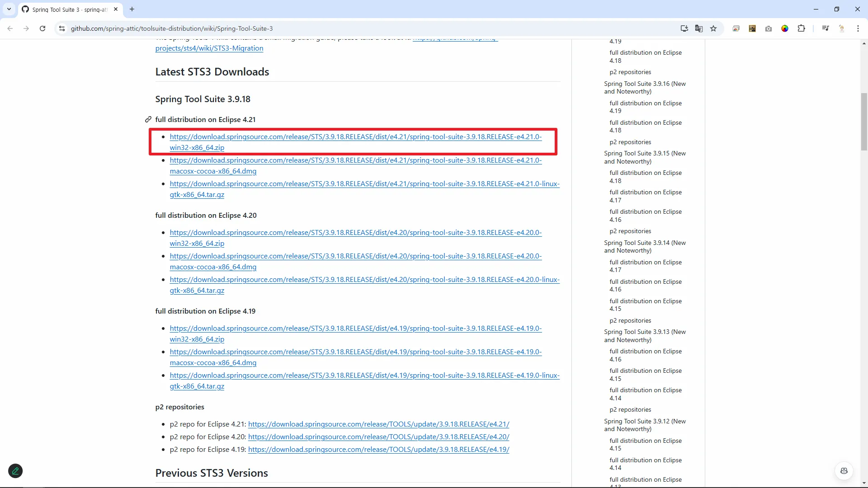Click the anchor link icon beside Eclipse 4.21 heading

click(148, 120)
